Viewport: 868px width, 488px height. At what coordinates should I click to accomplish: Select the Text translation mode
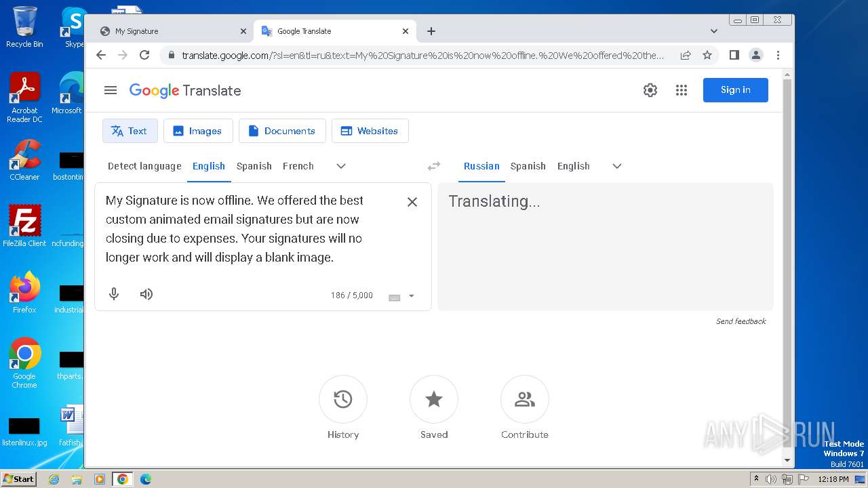point(130,131)
